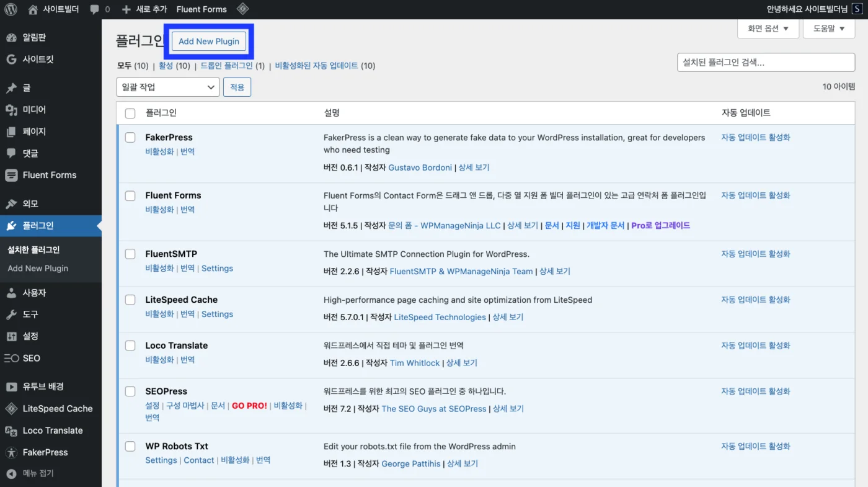Filter by 드롭인 플러그인
Image resolution: width=868 pixels, height=487 pixels.
pos(226,66)
